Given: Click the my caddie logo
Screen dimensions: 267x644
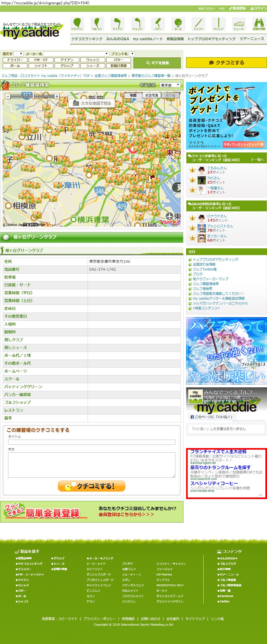Looking at the screenshot, I should tap(32, 30).
